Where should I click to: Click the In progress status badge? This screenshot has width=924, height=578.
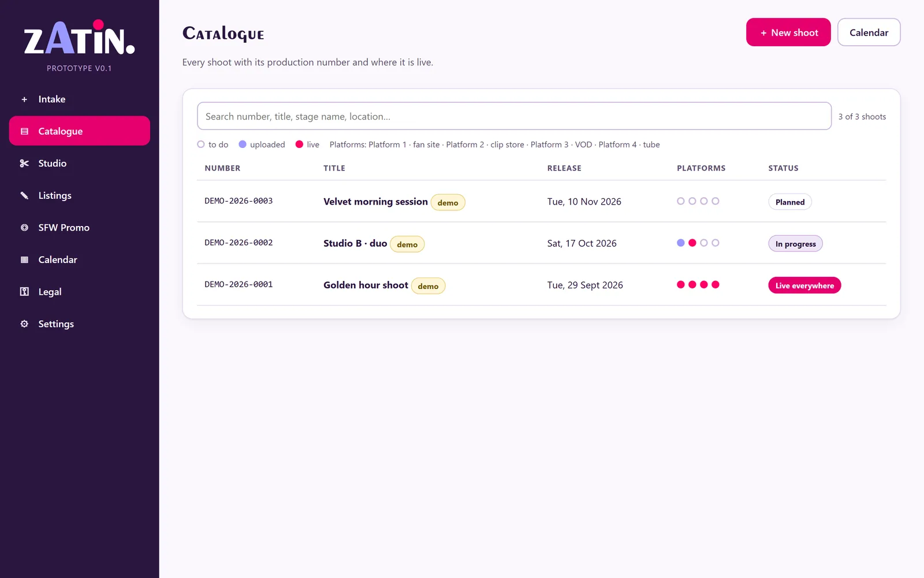click(795, 244)
